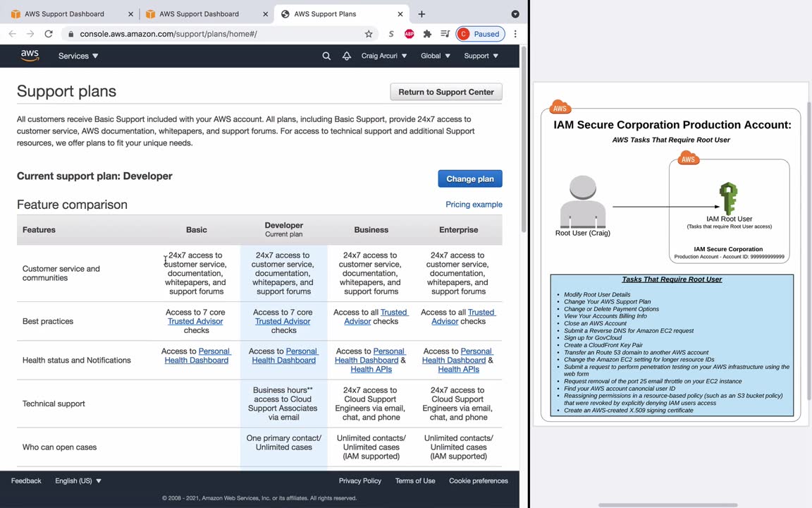Click the tab search circular dropdown icon

point(515,14)
